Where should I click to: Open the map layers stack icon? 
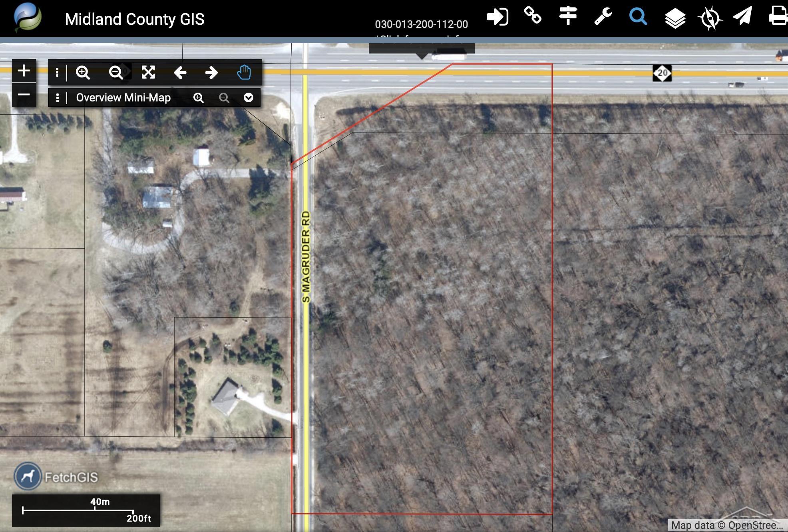coord(675,19)
